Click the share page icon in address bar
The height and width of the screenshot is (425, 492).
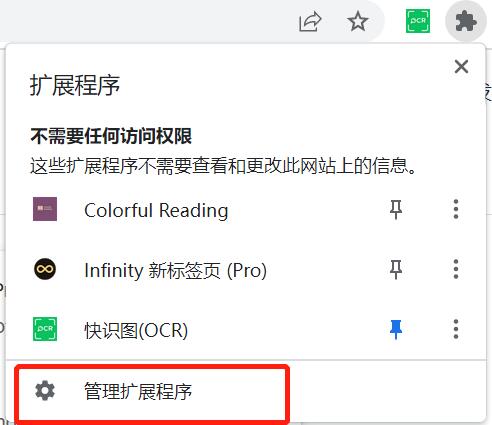click(310, 21)
